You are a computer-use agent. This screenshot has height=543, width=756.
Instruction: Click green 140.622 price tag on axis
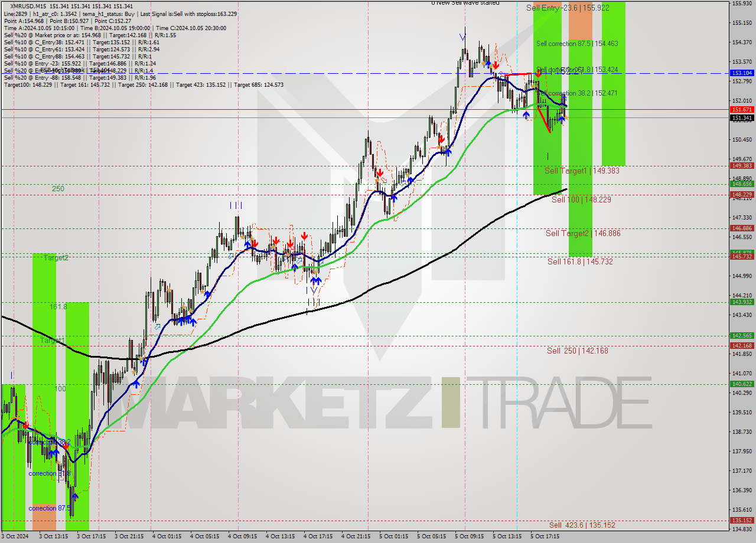tap(742, 384)
